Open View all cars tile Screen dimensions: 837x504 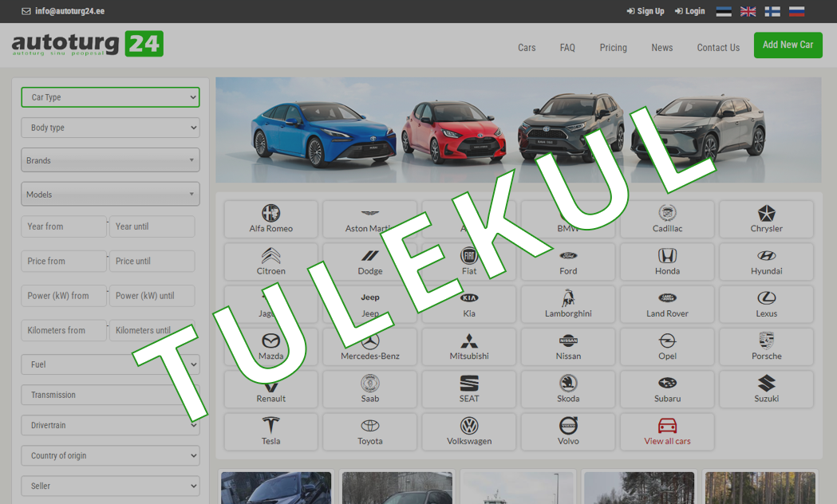pos(667,432)
